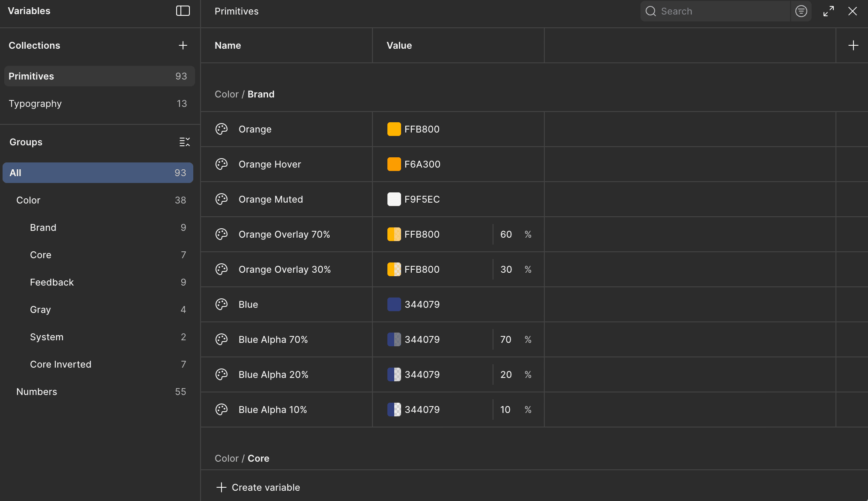Collapse all groups icon
Image resolution: width=868 pixels, height=501 pixels.
click(184, 142)
